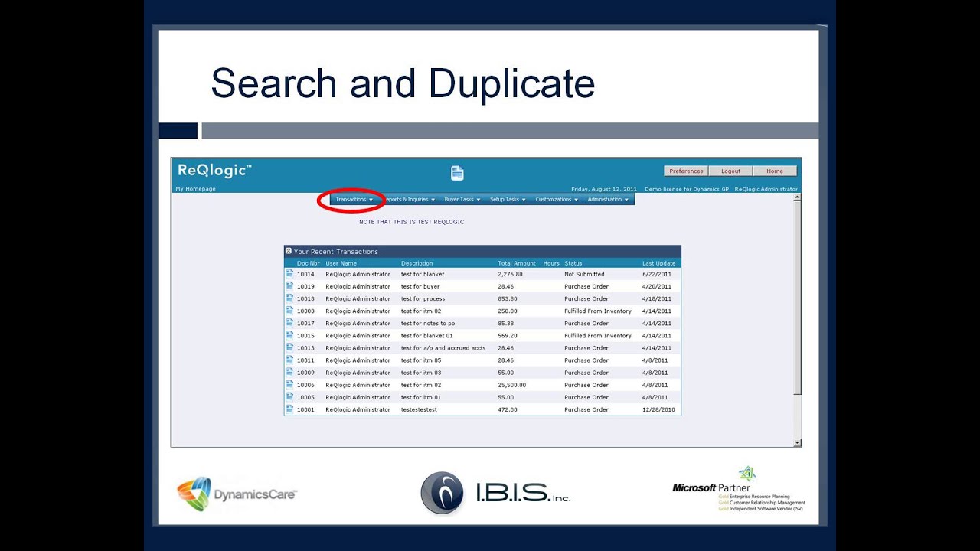Screen dimensions: 980x551
Task: Open document icon for transaction 10008
Action: pyautogui.click(x=289, y=310)
